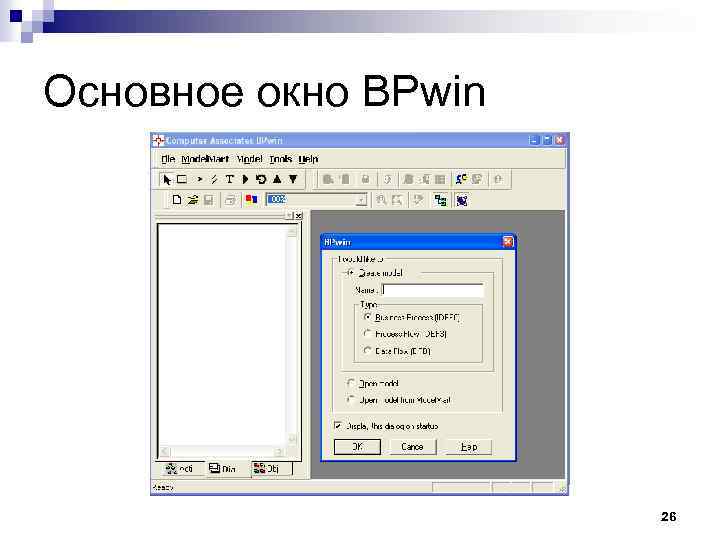Open the Diagram Dictionary play-arrow tool
720x540 pixels.
pyautogui.click(x=245, y=179)
